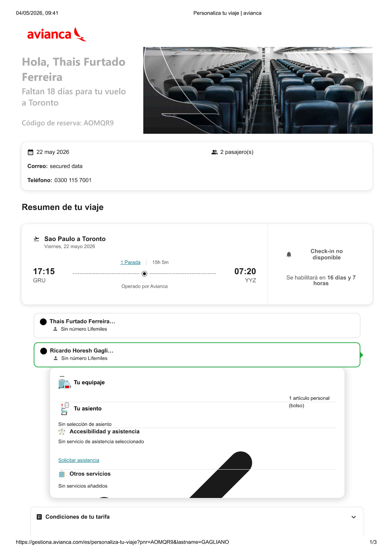Expand Condiciones de tu tarifa chevron
Viewport: 392px width, 554px height.
(x=354, y=517)
